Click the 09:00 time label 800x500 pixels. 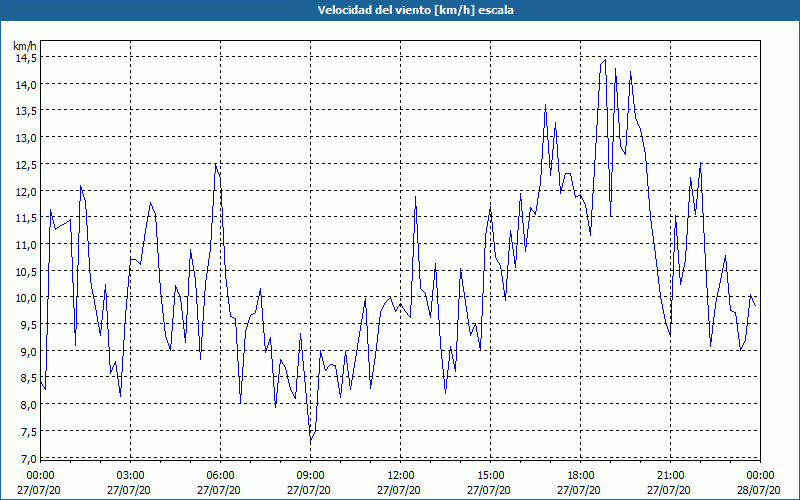(x=311, y=476)
